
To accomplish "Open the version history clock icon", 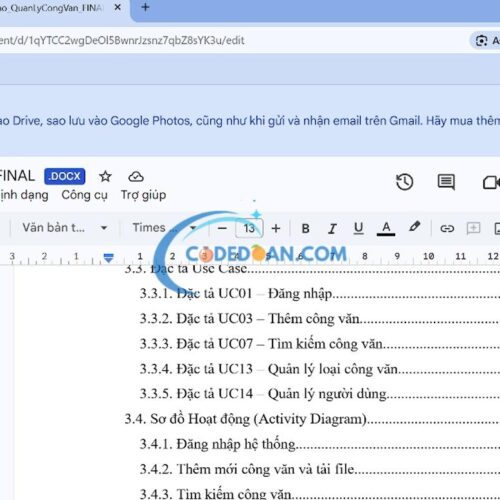I will click(405, 182).
